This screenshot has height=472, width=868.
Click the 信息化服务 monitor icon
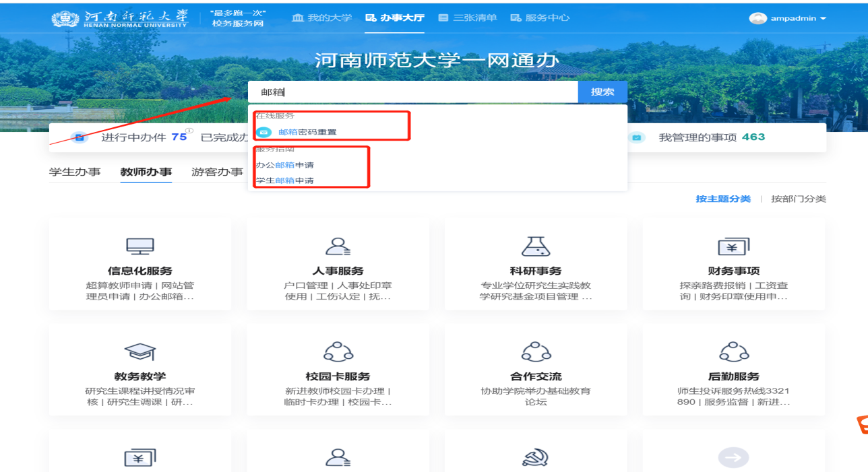(x=140, y=246)
